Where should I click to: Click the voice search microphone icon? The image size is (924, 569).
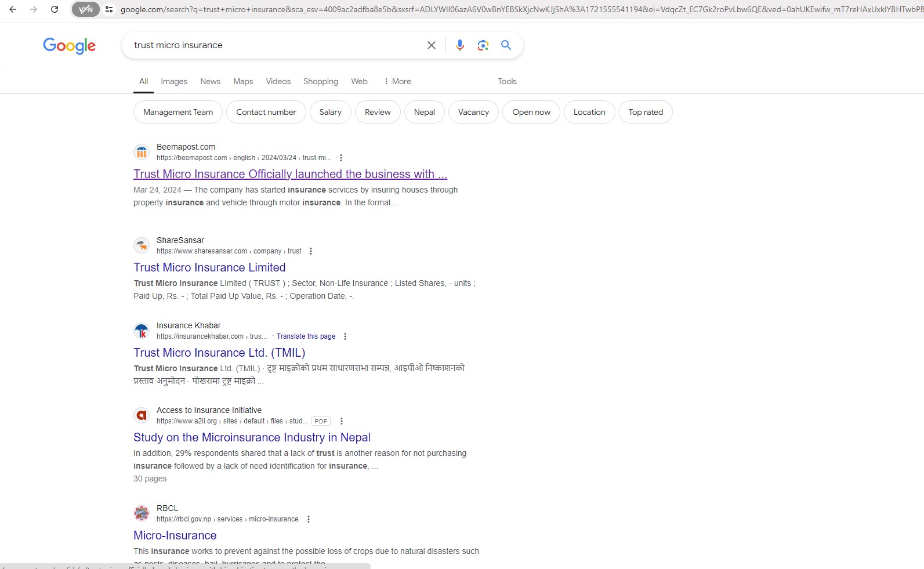pyautogui.click(x=459, y=45)
